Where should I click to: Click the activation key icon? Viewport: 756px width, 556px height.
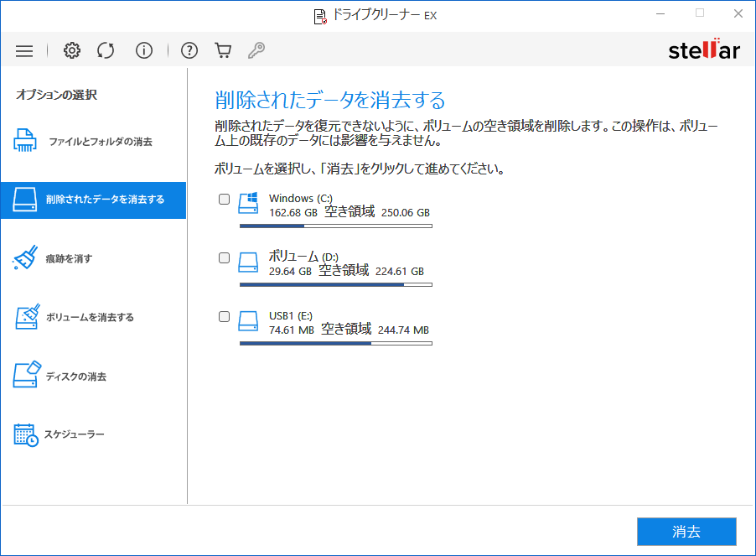[256, 50]
